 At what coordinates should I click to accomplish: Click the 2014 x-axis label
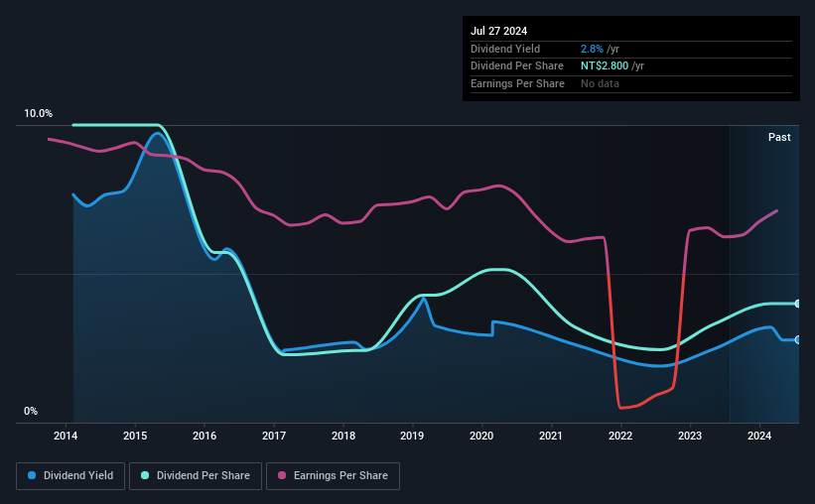[66, 436]
